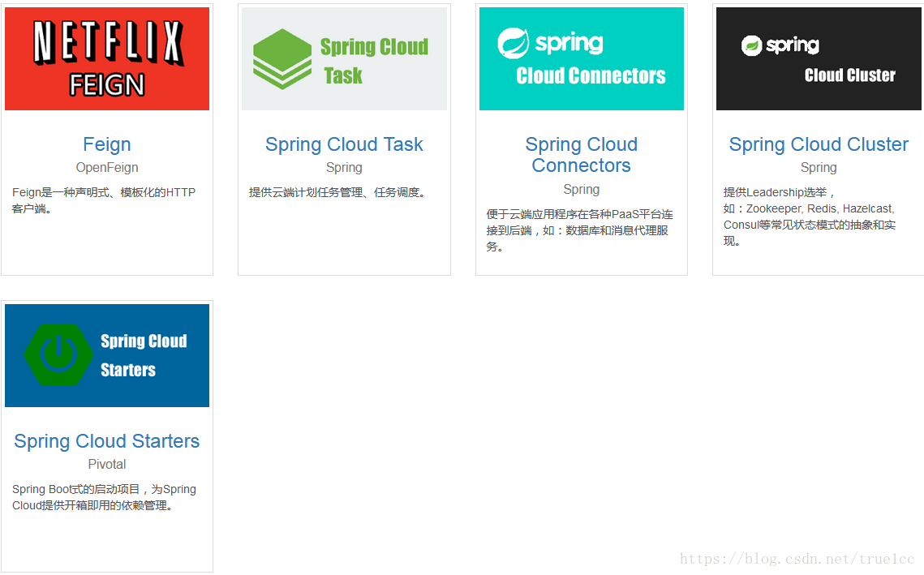Click the Feign HTTP client description text
This screenshot has width=924, height=575.
click(x=104, y=200)
